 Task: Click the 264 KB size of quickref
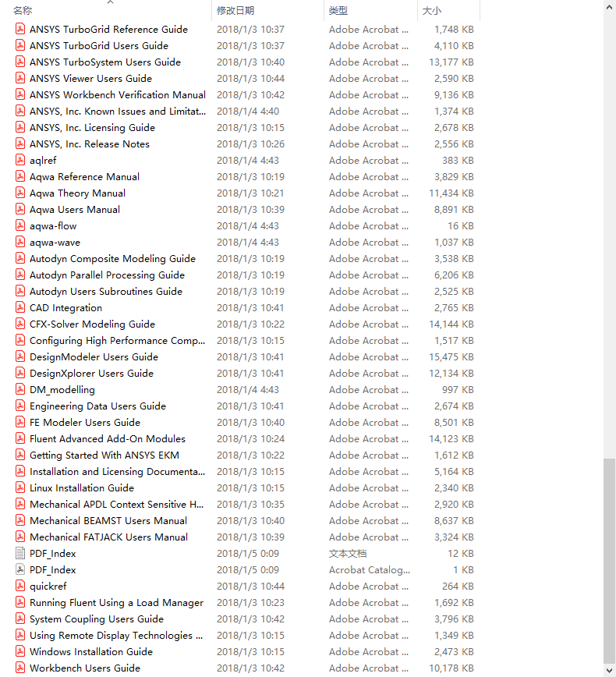pyautogui.click(x=458, y=587)
